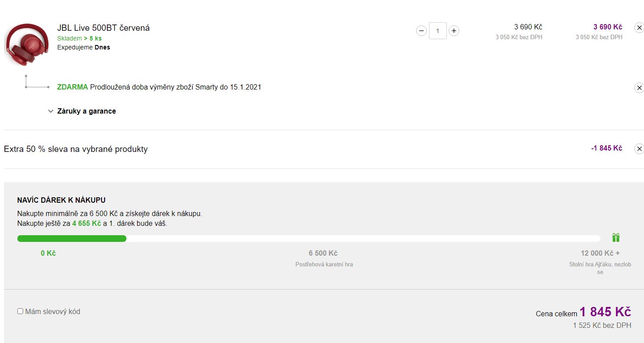Tick the Mám slevový kód checkbox
Screen dimensions: 644x343
pos(20,311)
